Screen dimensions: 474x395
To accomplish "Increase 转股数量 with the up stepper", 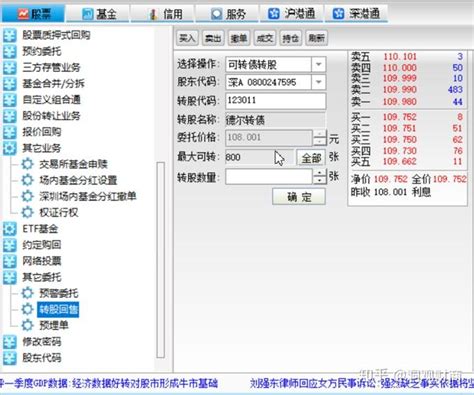I will [x=320, y=173].
